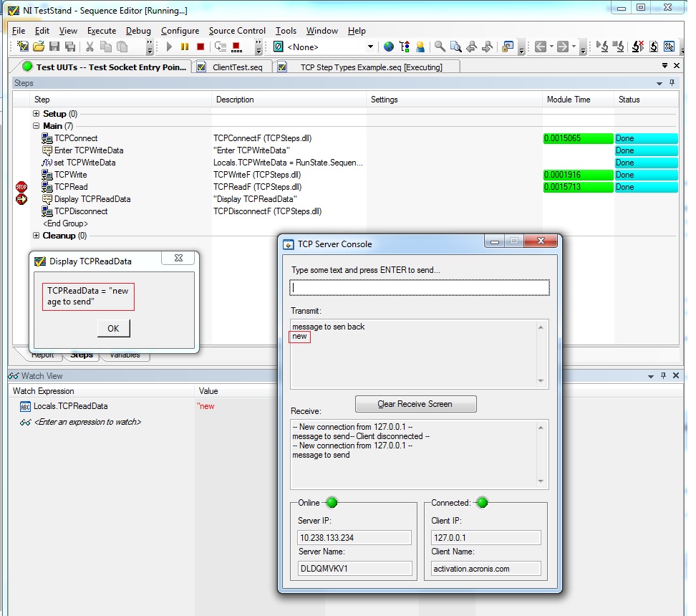Click the TCP Server Console send text field
The image size is (696, 616).
(x=420, y=288)
